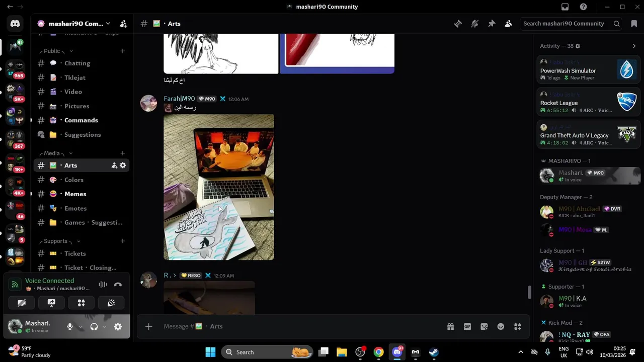Open the Chatting channel
The image size is (644, 362).
pos(82,63)
